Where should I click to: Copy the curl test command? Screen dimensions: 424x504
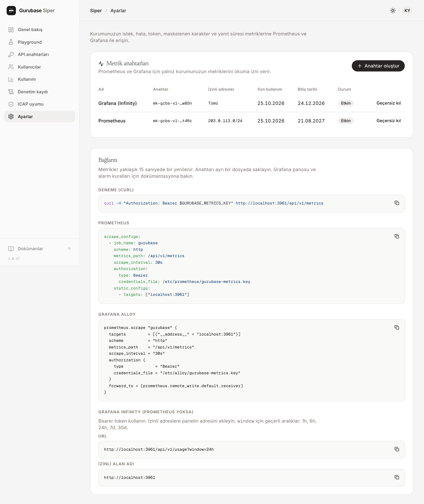tap(397, 203)
